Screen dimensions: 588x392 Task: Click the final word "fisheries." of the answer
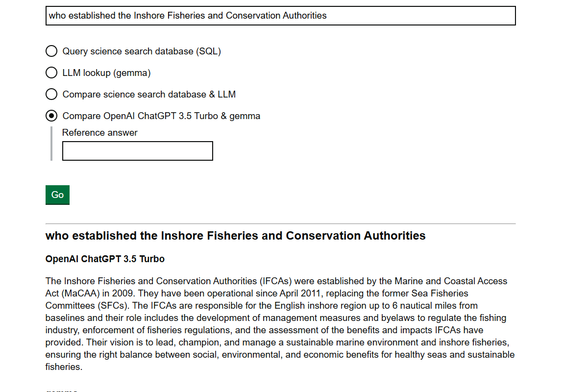[x=64, y=367]
